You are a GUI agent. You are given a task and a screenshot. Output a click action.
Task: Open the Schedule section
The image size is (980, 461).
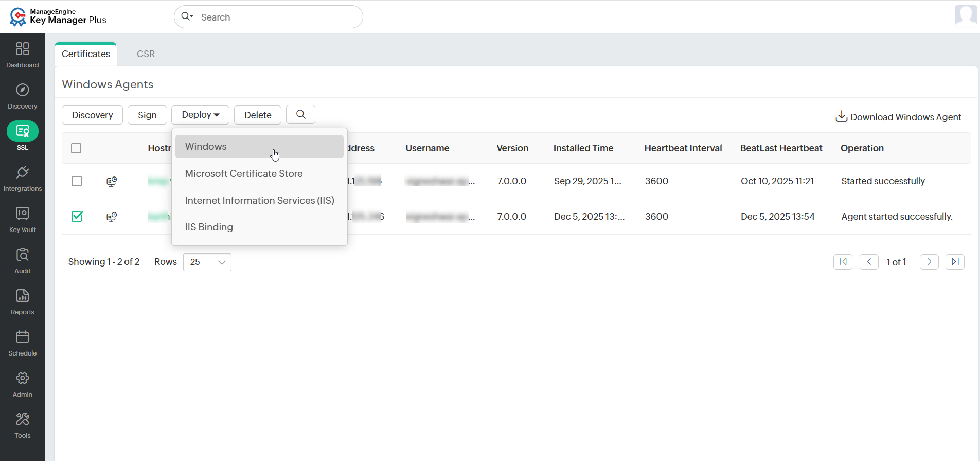click(x=23, y=343)
